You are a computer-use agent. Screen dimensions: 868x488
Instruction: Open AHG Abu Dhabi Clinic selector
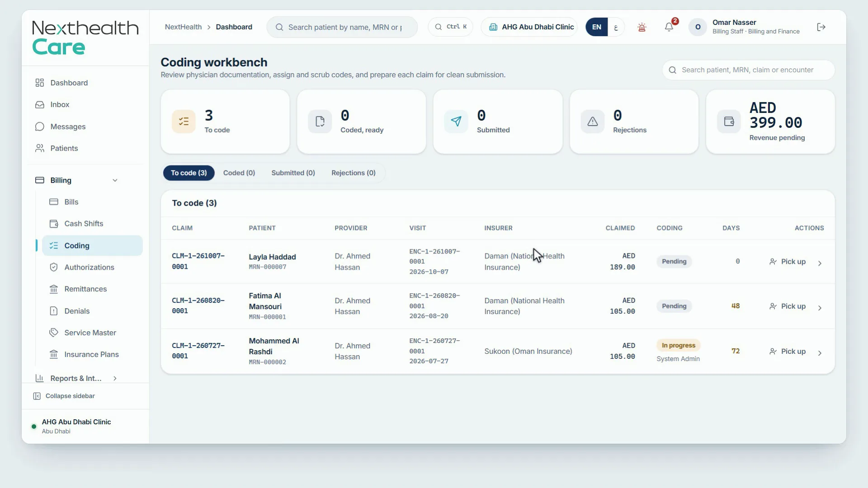[529, 27]
